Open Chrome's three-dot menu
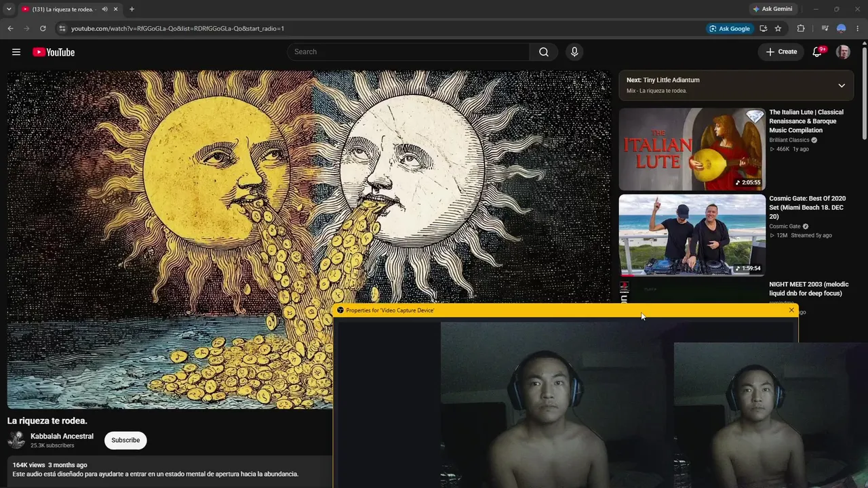Image resolution: width=868 pixels, height=488 pixels. coord(859,28)
